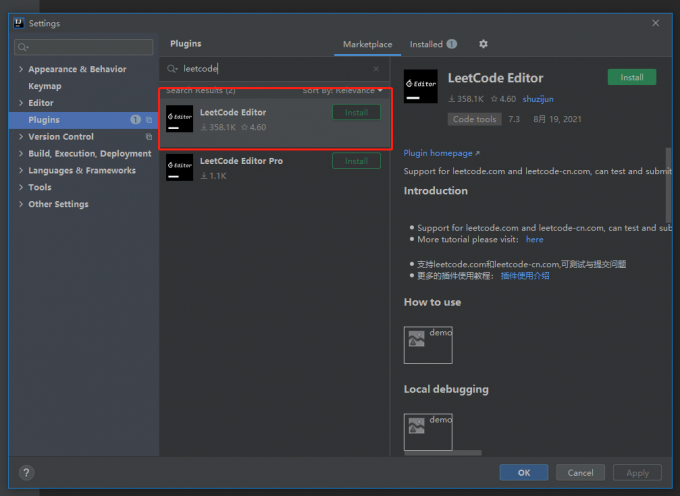
Task: Expand Other Settings node
Action: pyautogui.click(x=21, y=204)
